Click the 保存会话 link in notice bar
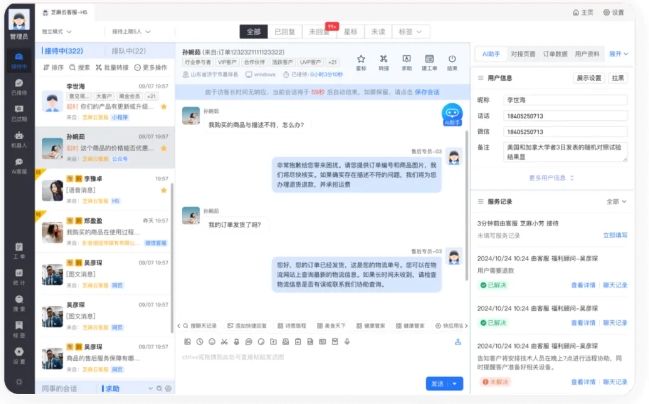The height and width of the screenshot is (404, 649). pos(427,92)
